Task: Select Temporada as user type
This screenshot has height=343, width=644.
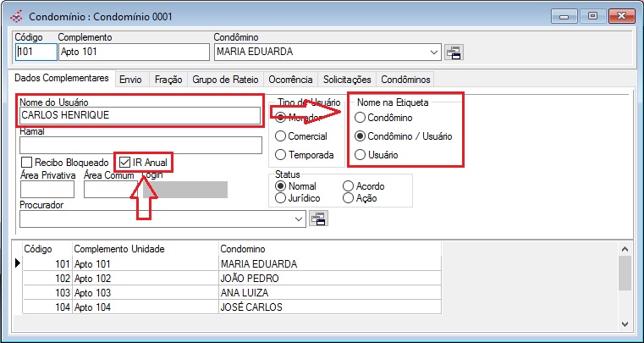Action: coord(281,155)
